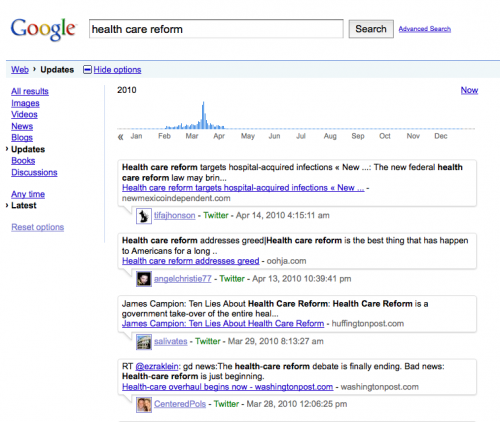Click timestamp Apr 13, 2010 10:39:41 pm
The height and width of the screenshot is (422, 500).
[x=302, y=279]
